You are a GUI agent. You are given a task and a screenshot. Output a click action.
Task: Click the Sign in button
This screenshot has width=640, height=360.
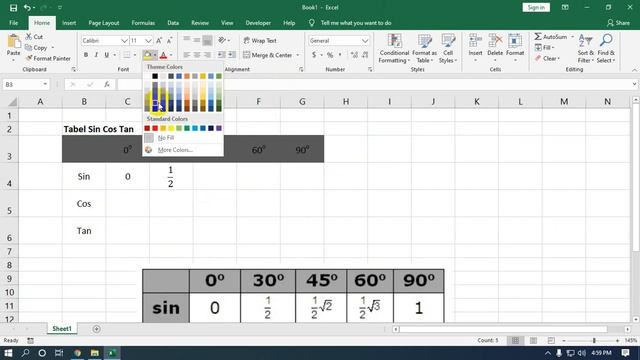pyautogui.click(x=536, y=7)
